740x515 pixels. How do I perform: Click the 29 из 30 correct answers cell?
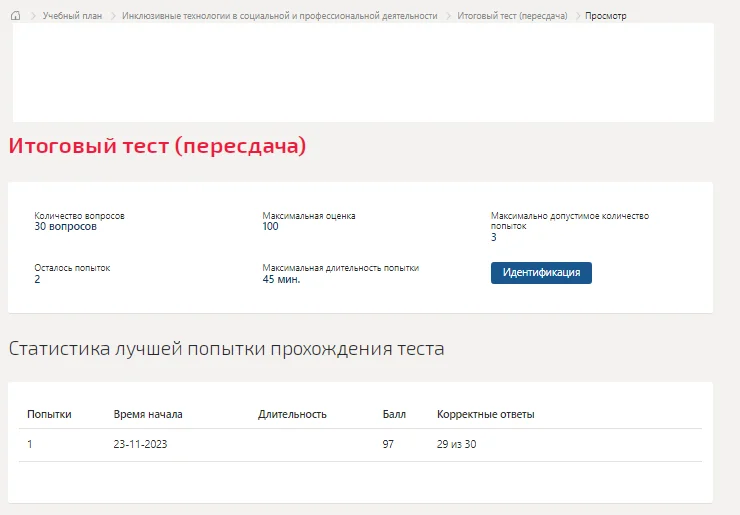[x=456, y=444]
